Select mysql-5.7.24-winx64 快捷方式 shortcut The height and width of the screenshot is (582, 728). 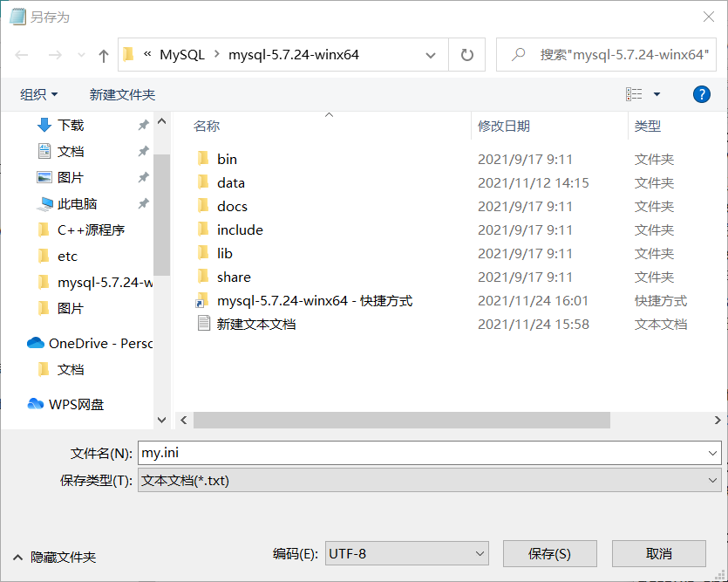tap(315, 300)
